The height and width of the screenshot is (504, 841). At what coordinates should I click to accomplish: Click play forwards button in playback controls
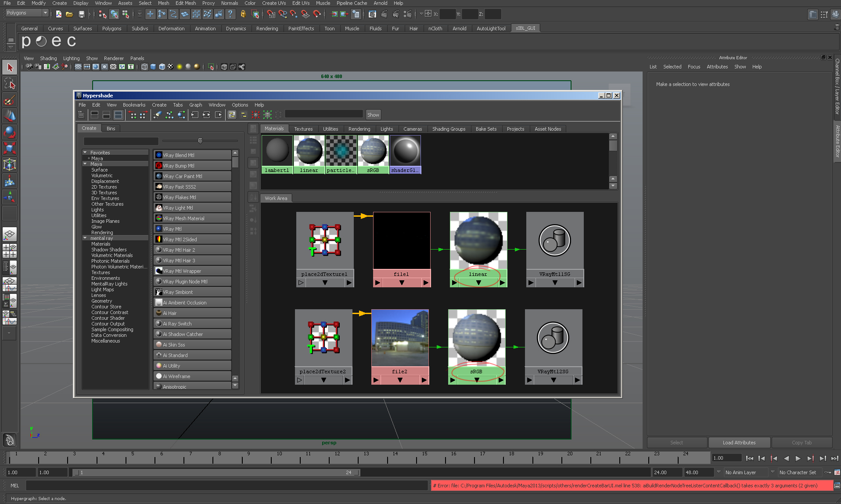click(x=798, y=458)
